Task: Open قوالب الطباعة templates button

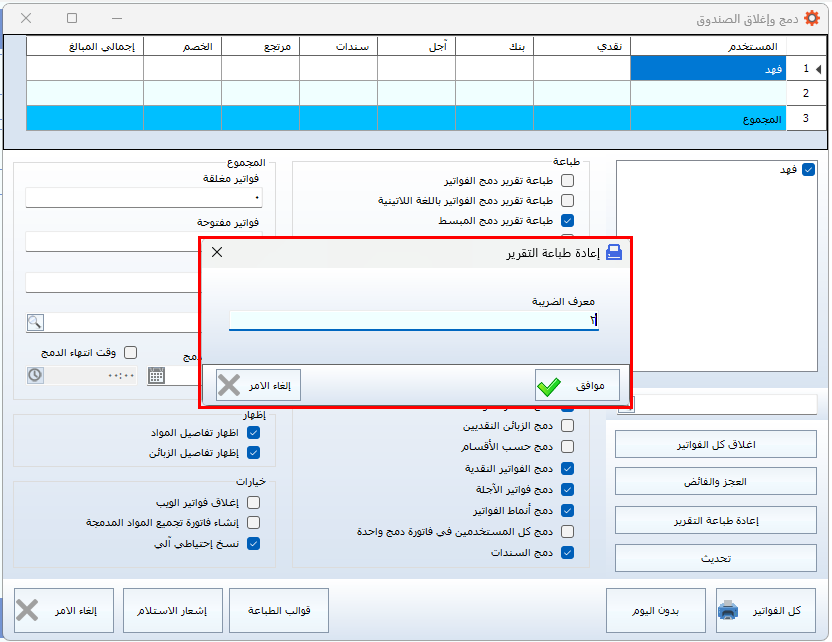Action: [279, 610]
